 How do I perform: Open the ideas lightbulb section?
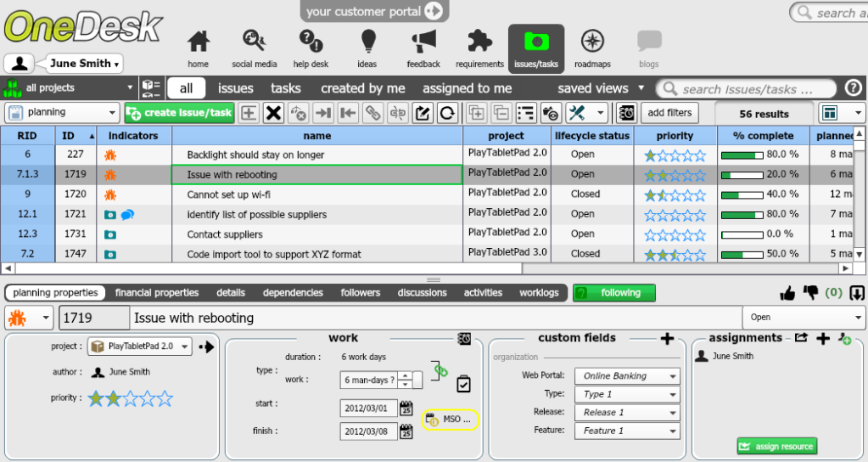[x=367, y=49]
